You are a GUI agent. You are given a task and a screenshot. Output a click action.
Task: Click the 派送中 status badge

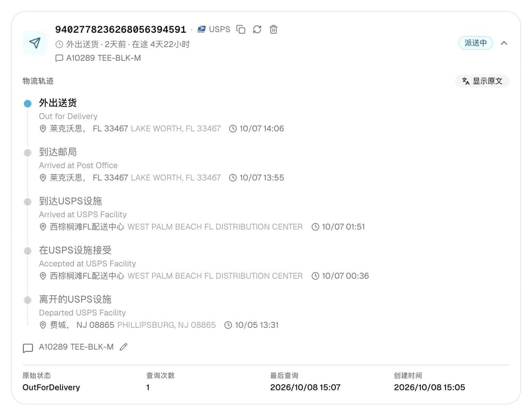pos(475,43)
